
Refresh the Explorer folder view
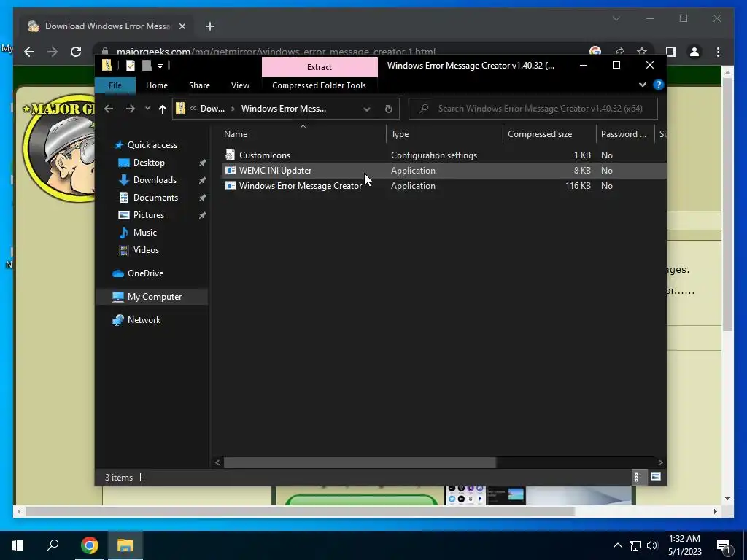tap(388, 109)
